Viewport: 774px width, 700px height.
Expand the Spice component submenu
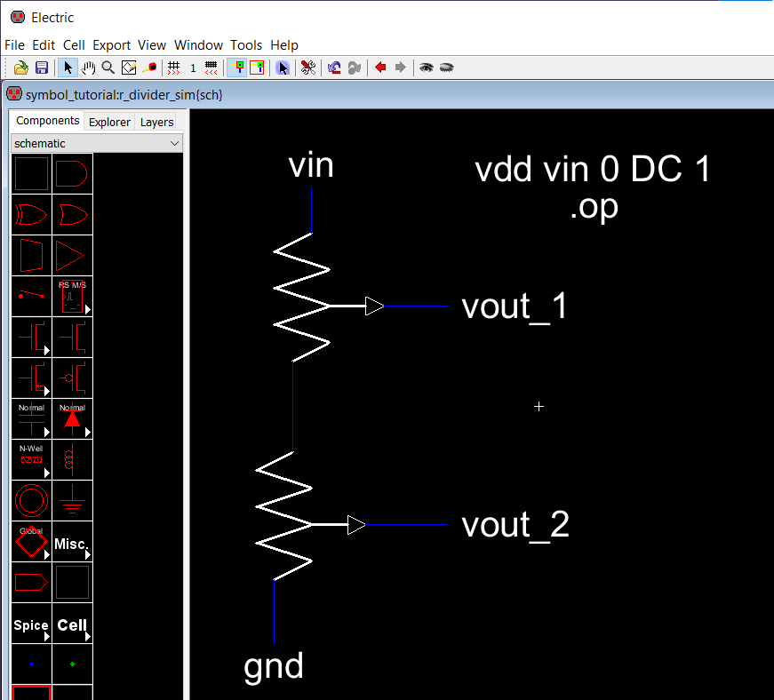(31, 624)
